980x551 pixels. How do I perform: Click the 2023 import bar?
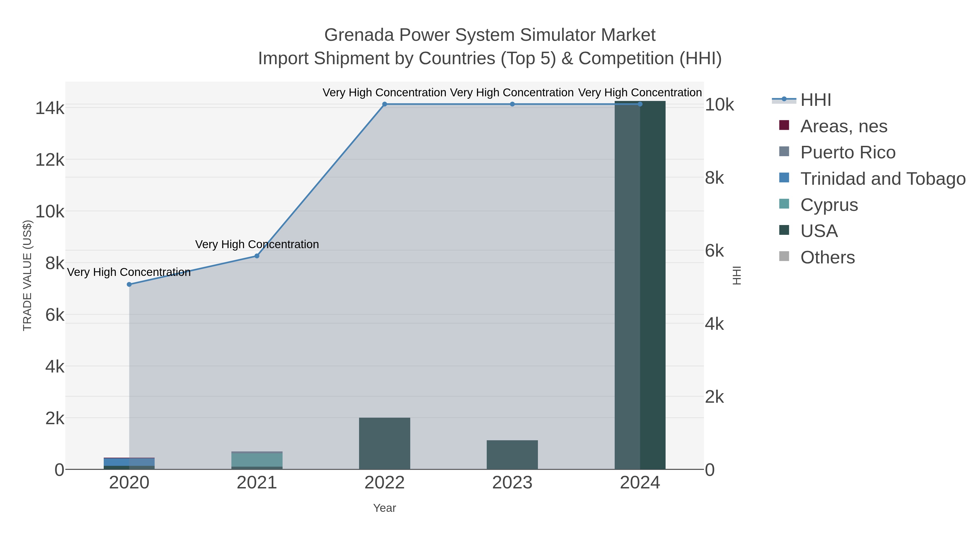[x=512, y=455]
